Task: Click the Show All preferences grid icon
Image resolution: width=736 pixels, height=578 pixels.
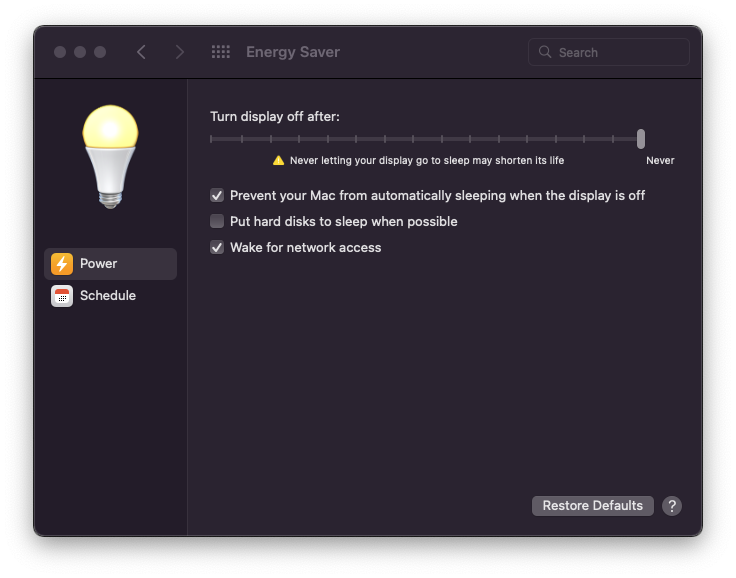Action: pos(221,52)
